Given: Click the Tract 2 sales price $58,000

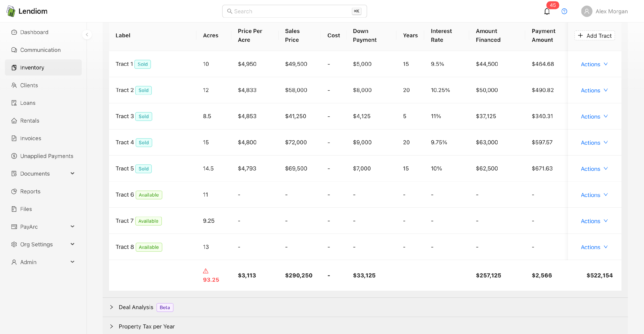Looking at the screenshot, I should click(x=296, y=90).
